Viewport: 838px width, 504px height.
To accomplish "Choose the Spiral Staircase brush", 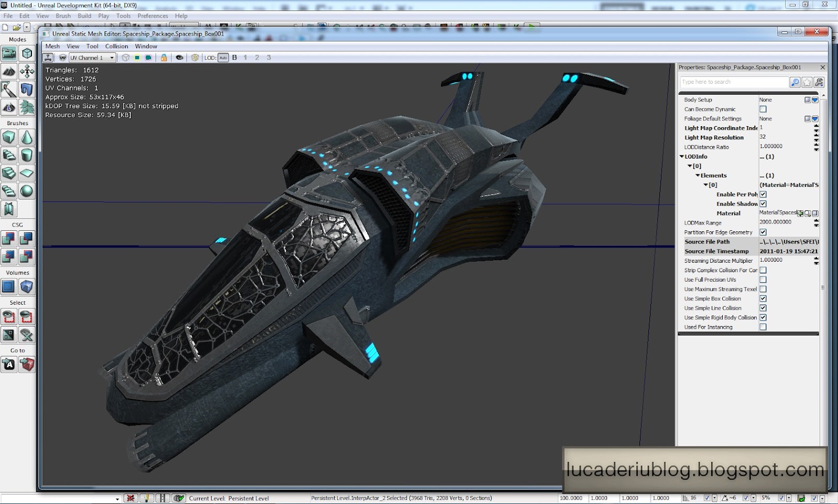I will [9, 191].
